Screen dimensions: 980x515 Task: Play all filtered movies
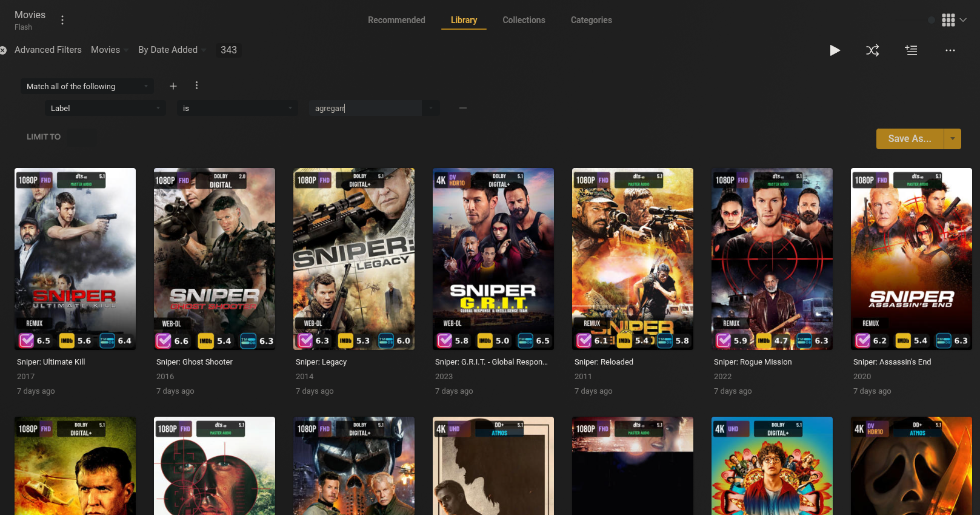pyautogui.click(x=835, y=50)
